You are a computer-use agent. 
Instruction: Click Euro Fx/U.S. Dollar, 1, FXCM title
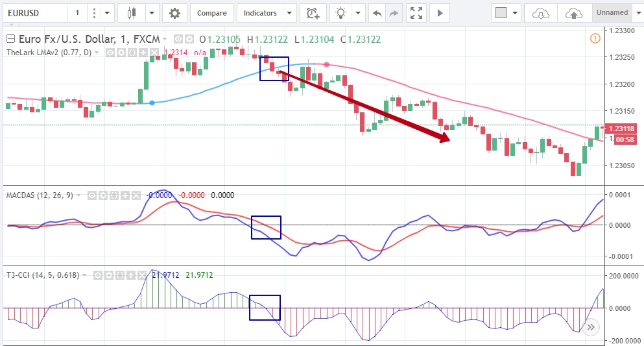pos(89,39)
